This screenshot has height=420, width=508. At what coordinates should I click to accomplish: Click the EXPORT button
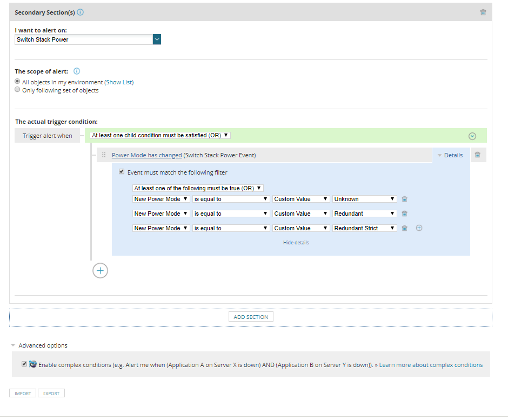click(51, 393)
